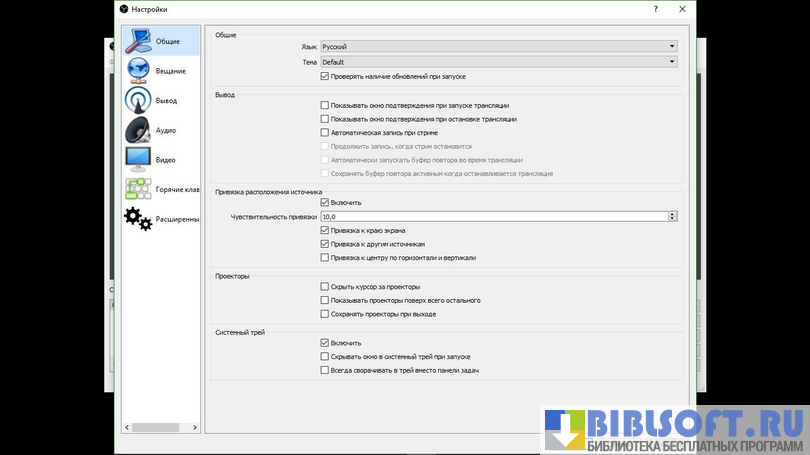This screenshot has height=455, width=810.
Task: Disable Проверять наличие обновлений при запуске
Action: click(x=325, y=76)
